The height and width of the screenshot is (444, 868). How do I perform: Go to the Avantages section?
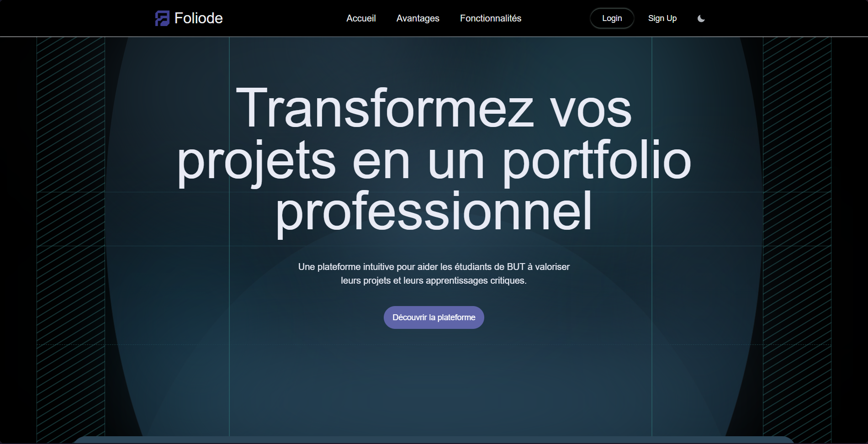[x=418, y=18]
